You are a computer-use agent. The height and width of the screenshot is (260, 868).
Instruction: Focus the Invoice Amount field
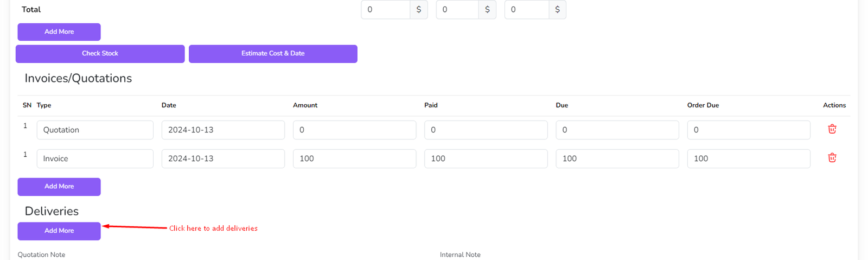pyautogui.click(x=354, y=159)
